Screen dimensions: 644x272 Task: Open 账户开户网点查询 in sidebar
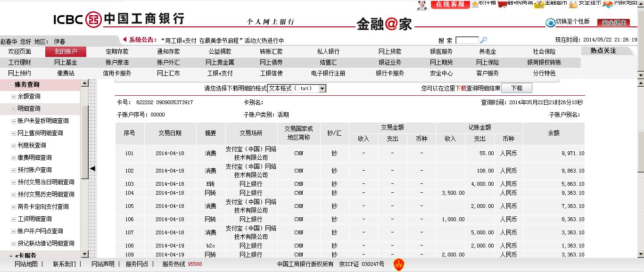point(40,231)
